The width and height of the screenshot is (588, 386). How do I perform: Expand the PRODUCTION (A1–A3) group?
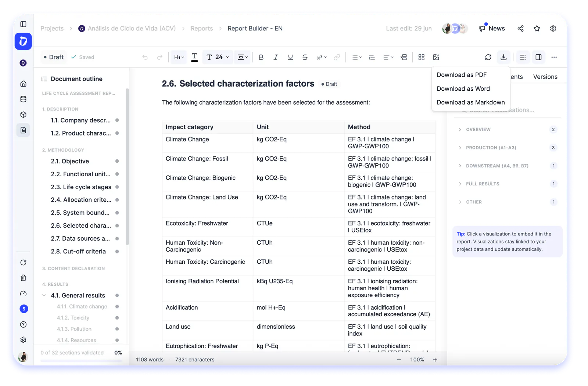[x=508, y=148]
